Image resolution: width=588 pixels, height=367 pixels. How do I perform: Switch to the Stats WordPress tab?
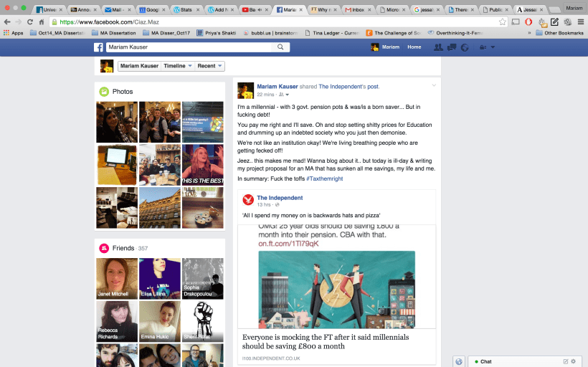(x=185, y=10)
